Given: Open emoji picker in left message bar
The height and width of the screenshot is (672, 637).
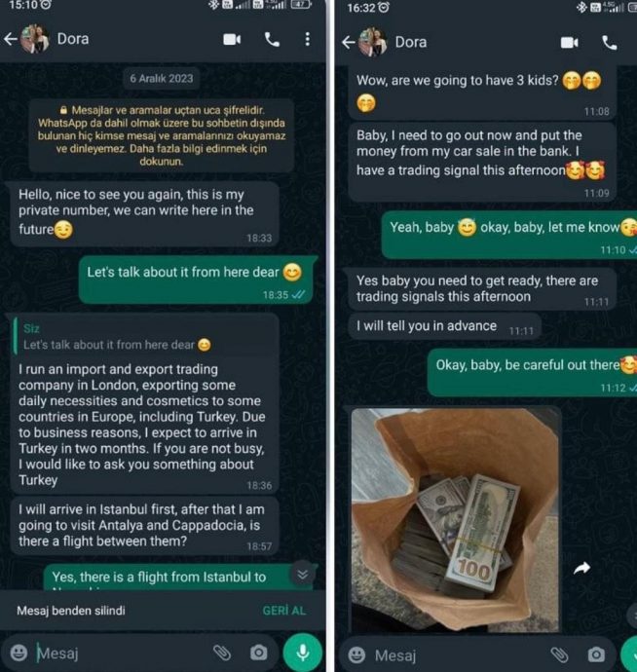Looking at the screenshot, I should [x=19, y=653].
